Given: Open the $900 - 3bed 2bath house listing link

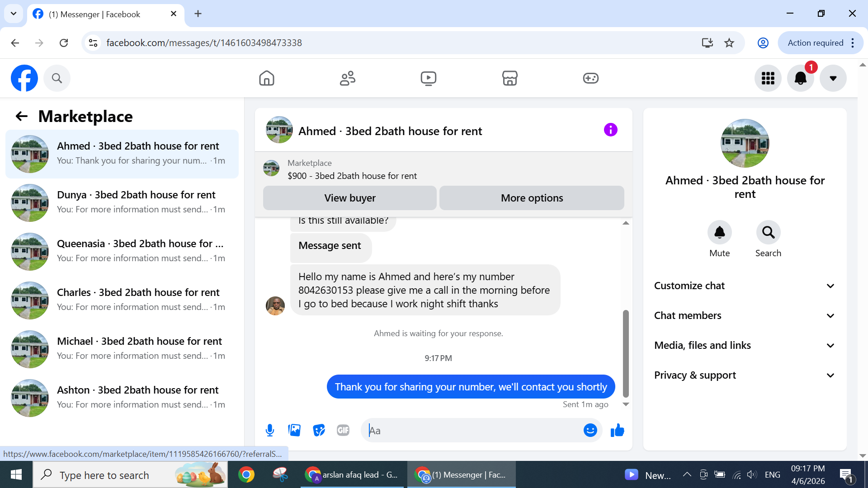Looking at the screenshot, I should click(x=352, y=176).
